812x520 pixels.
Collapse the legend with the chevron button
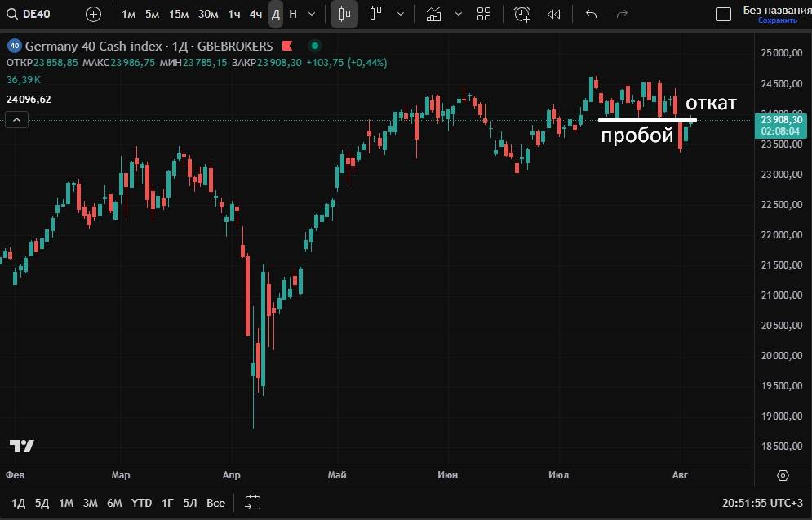click(16, 120)
